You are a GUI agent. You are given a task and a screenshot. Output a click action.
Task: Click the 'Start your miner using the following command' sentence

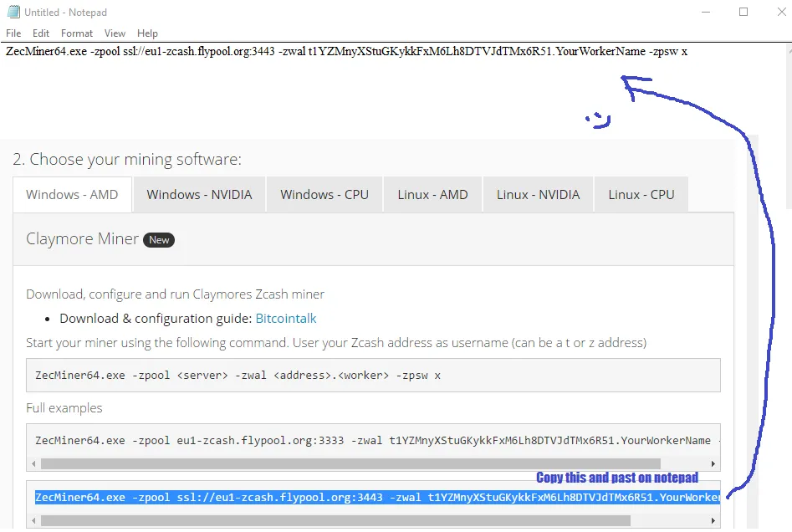pos(336,343)
